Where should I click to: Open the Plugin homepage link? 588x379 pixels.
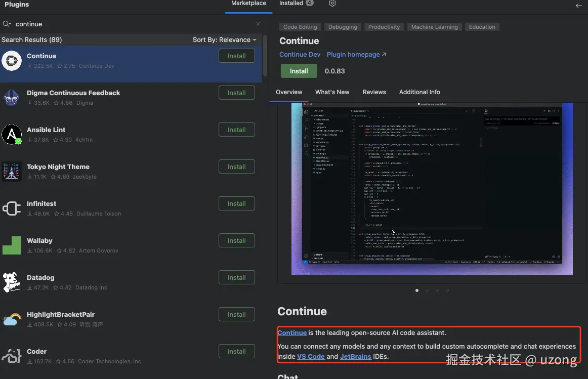[x=356, y=54]
